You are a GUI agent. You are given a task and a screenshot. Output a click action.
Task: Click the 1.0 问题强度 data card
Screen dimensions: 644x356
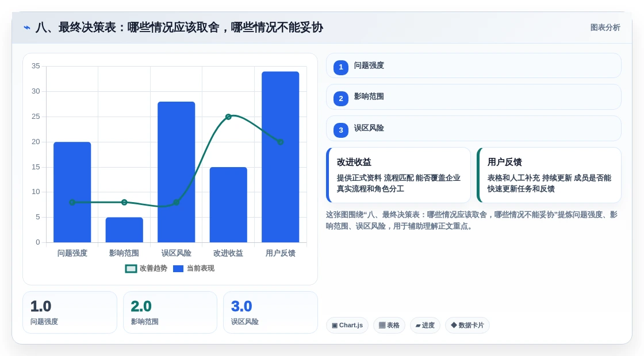70,312
